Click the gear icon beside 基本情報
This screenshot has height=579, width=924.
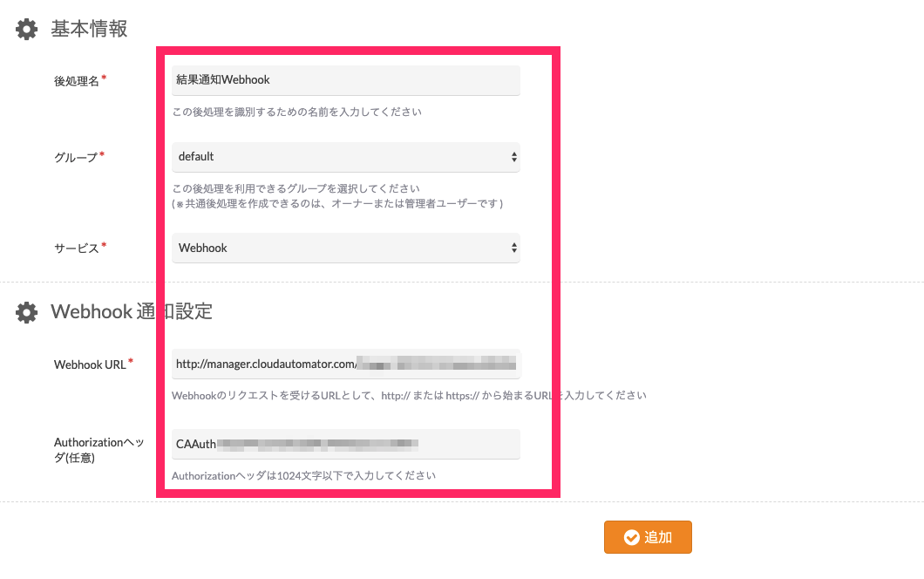click(x=26, y=29)
